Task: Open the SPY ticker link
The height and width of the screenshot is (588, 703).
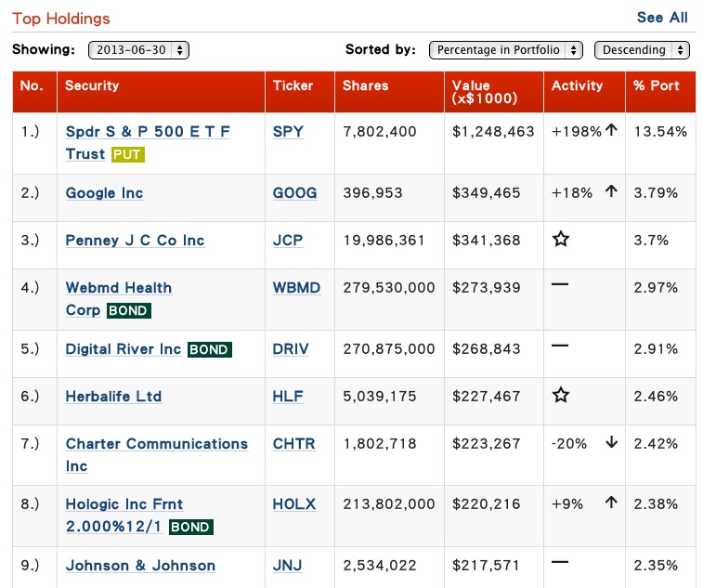Action: click(288, 131)
